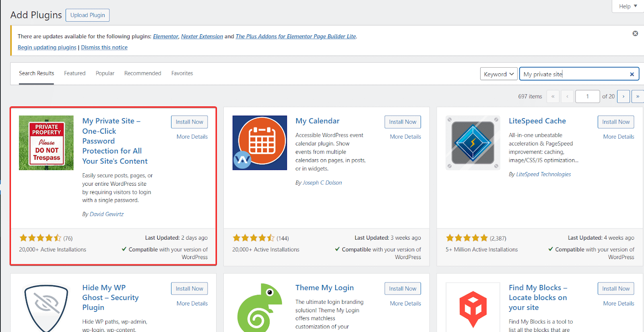644x332 pixels.
Task: Install the LiteSpeed Cache plugin
Action: [x=616, y=122]
